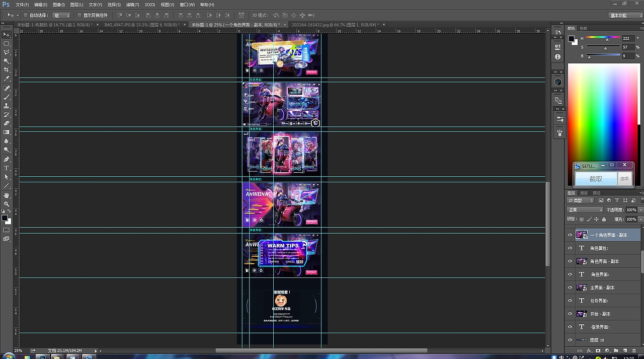Open the 文件(F) menu
644x359 pixels.
point(22,5)
